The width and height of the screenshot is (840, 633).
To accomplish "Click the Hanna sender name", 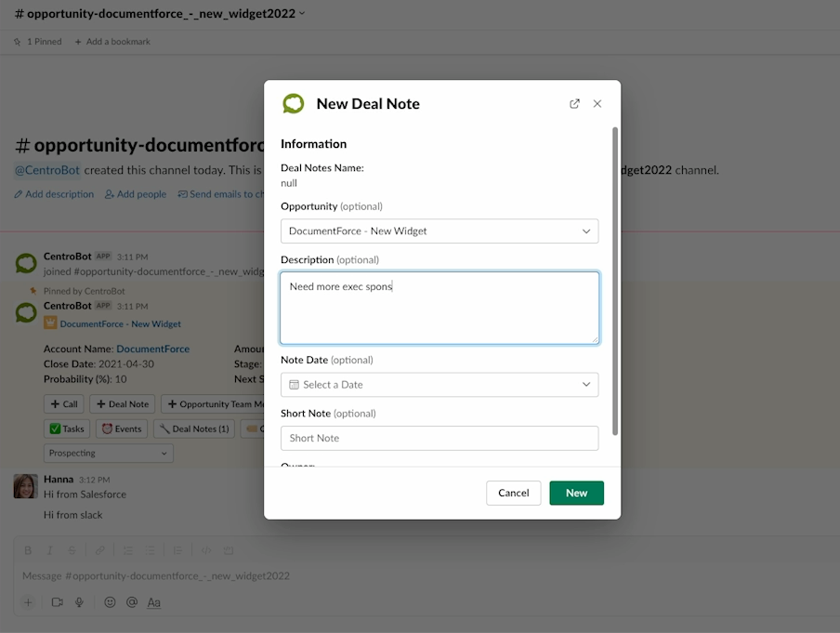I will 59,480.
